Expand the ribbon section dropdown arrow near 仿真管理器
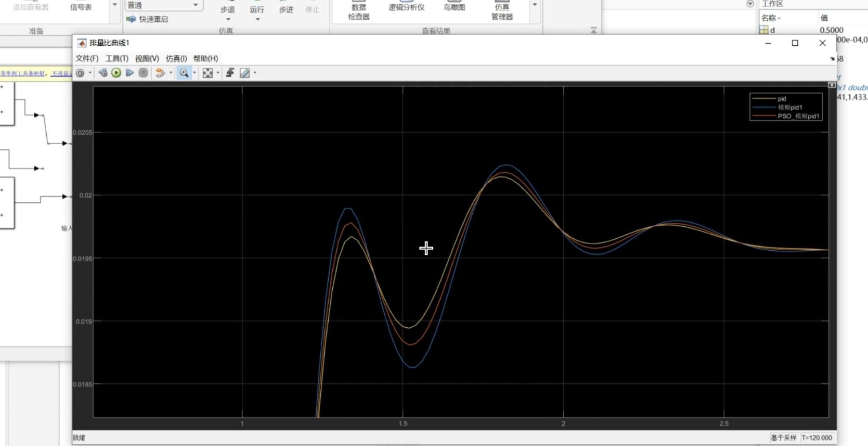868x446 pixels. 534,4
